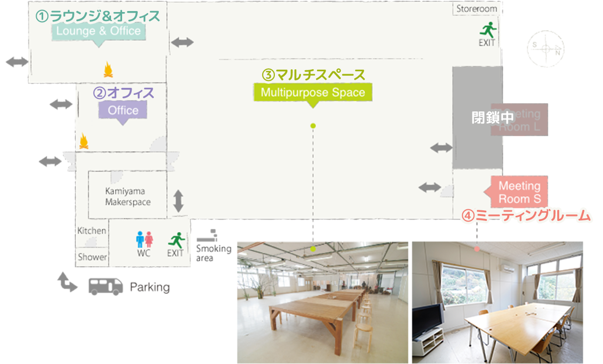The image size is (603, 364).
Task: Open the Multipurpose Space photo with wooden tables
Action: 322,302
